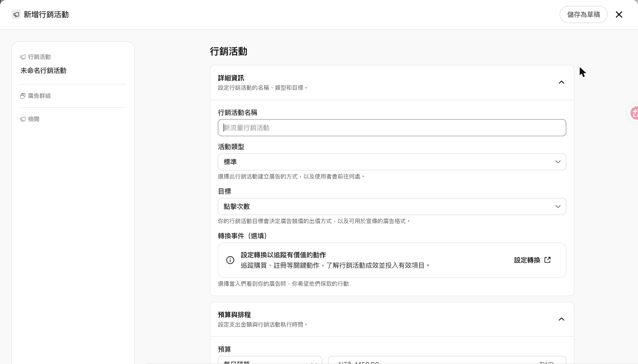The image size is (638, 364).
Task: Collapse the 預算與排程 section chevron
Action: pos(561,319)
